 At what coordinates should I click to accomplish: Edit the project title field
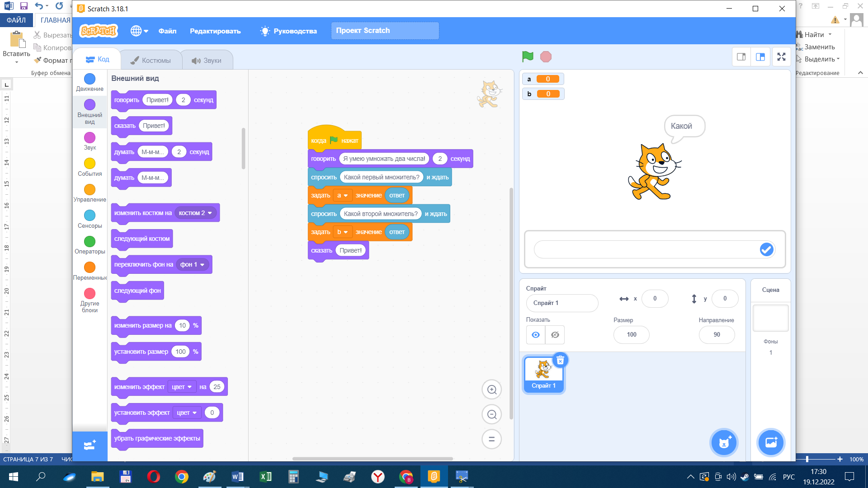click(385, 31)
